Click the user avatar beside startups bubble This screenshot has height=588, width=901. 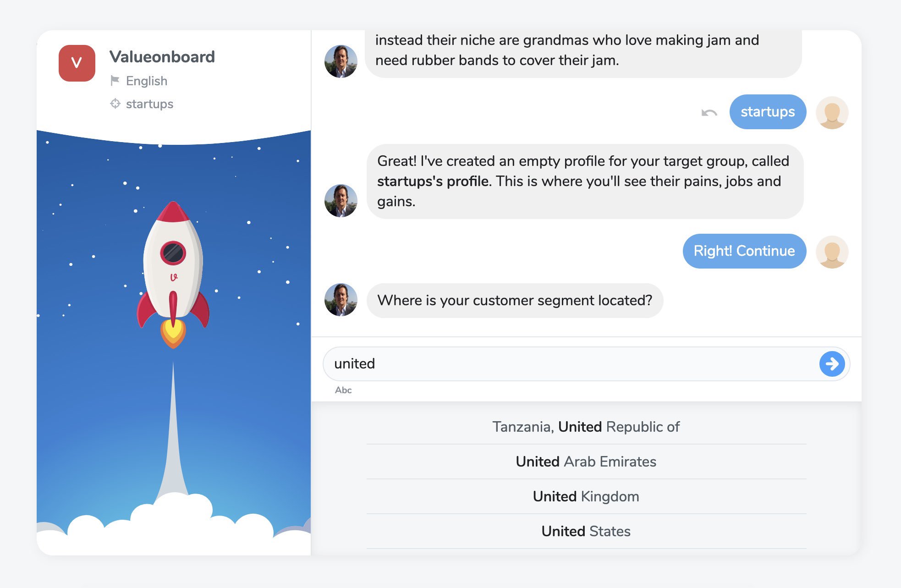(x=832, y=113)
